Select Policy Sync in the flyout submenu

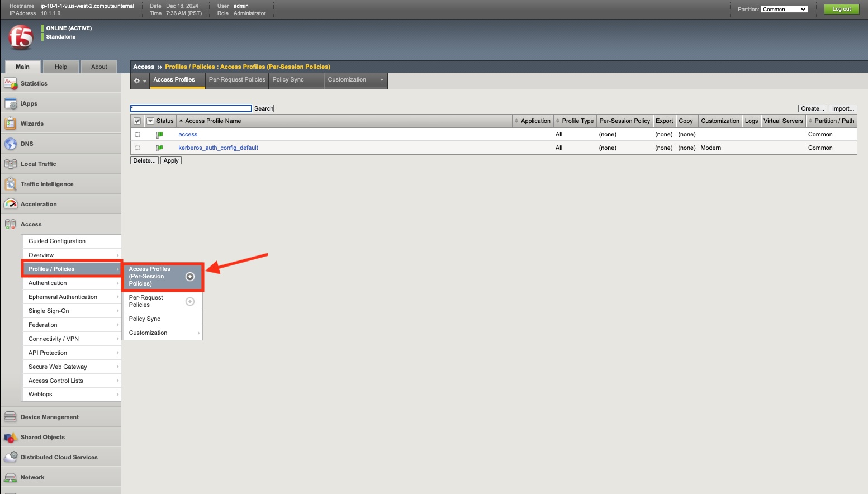point(163,319)
